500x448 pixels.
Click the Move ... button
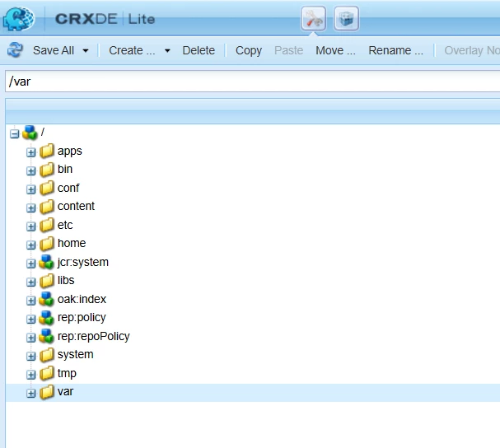pyautogui.click(x=335, y=50)
